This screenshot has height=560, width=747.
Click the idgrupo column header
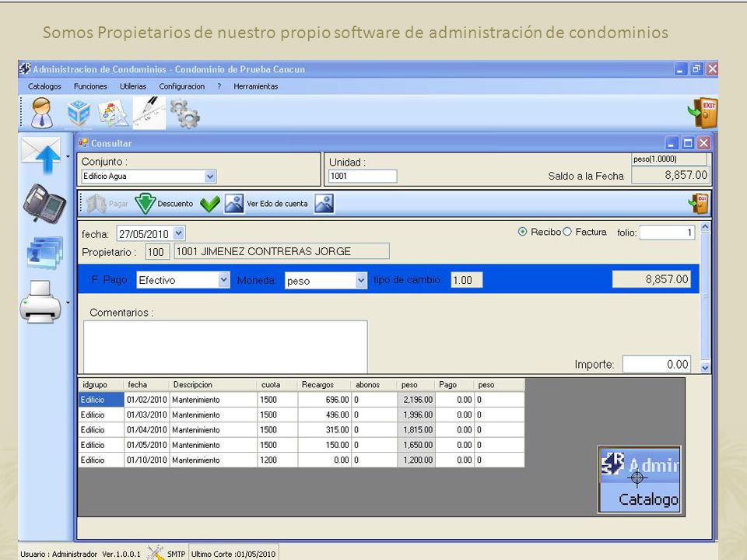[101, 385]
